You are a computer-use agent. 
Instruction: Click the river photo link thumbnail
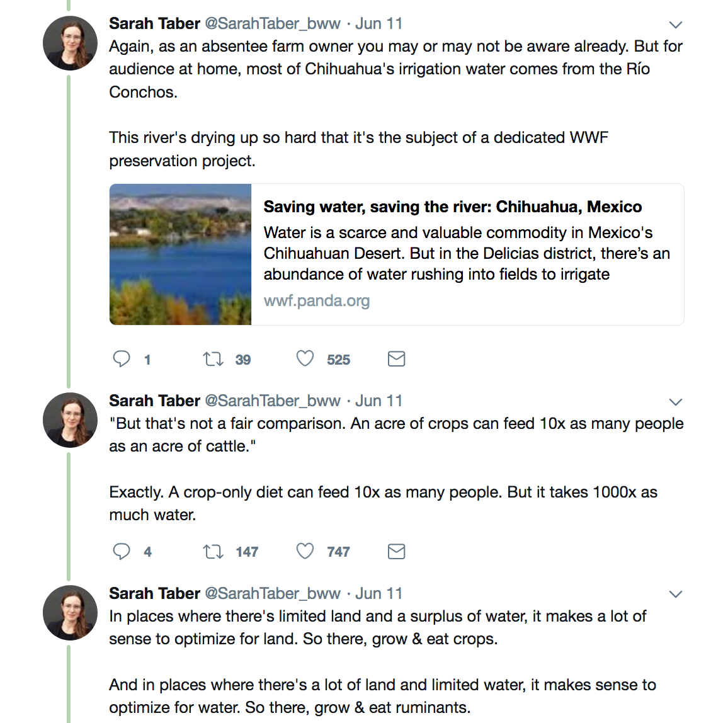tap(181, 254)
